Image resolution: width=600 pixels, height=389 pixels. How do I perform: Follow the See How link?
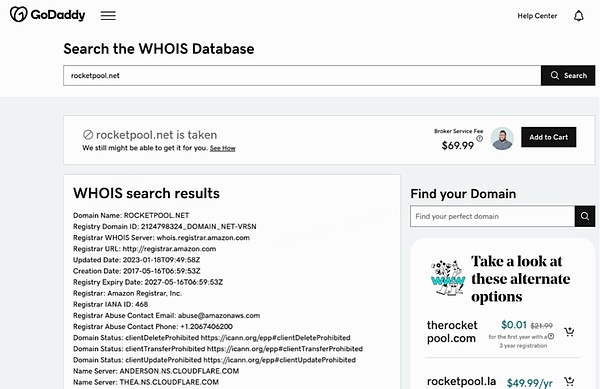pyautogui.click(x=223, y=148)
